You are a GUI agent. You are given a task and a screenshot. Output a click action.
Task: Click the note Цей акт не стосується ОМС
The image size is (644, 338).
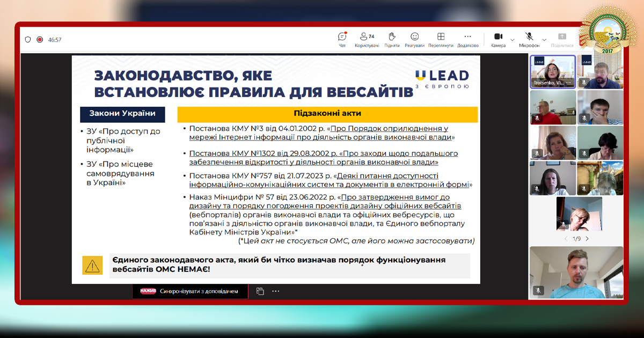click(x=357, y=241)
